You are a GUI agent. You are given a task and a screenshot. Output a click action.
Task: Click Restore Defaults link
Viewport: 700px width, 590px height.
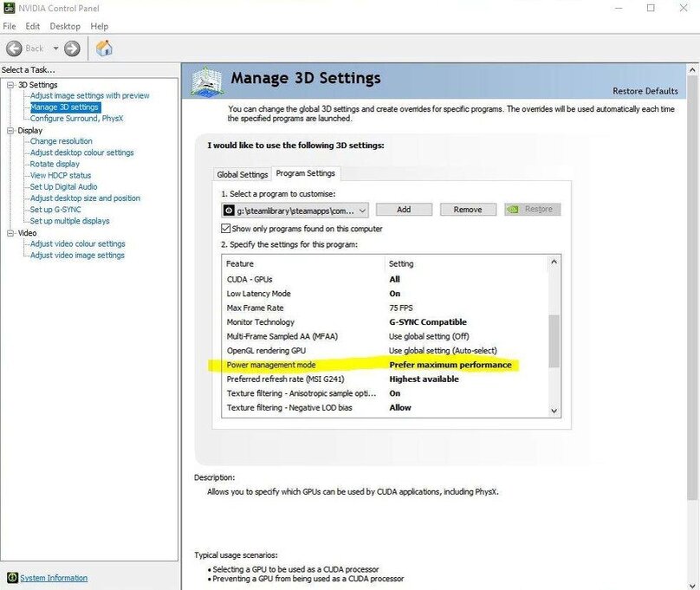(645, 91)
